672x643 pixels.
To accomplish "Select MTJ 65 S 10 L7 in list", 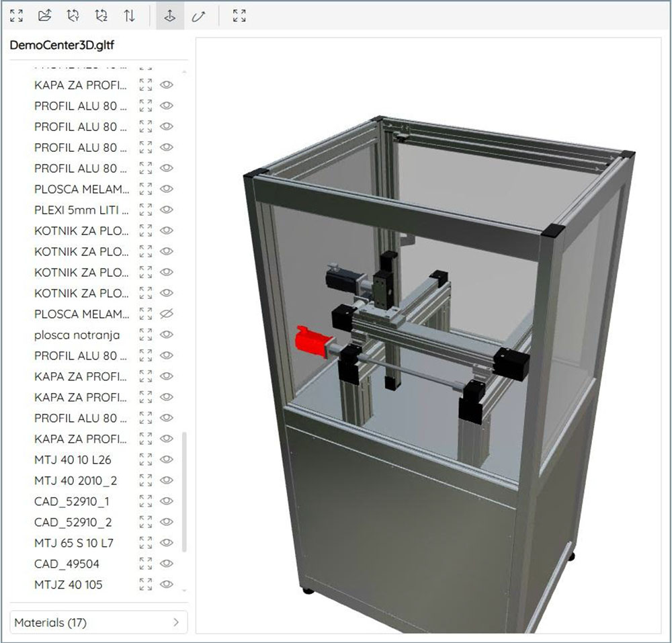I will (74, 543).
